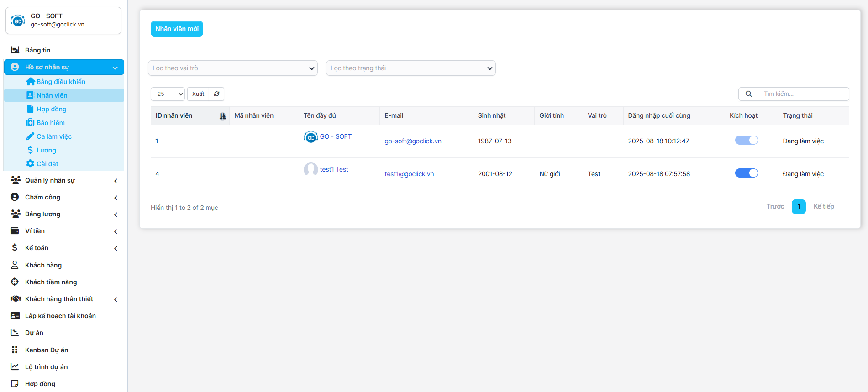Open Bảng tin from sidebar icon
Image resolution: width=868 pixels, height=392 pixels.
tap(15, 50)
